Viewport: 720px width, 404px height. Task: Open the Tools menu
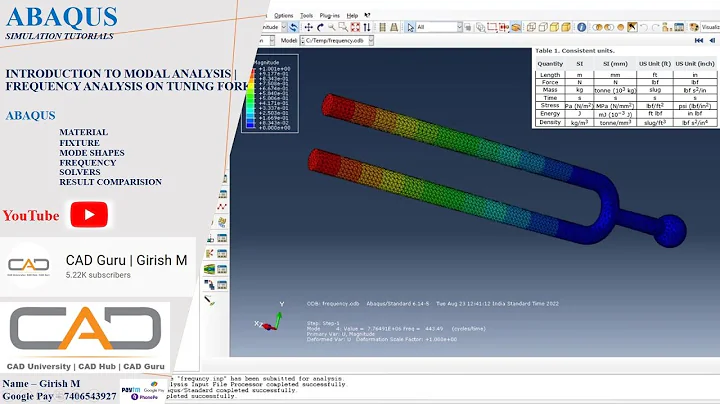pos(306,16)
